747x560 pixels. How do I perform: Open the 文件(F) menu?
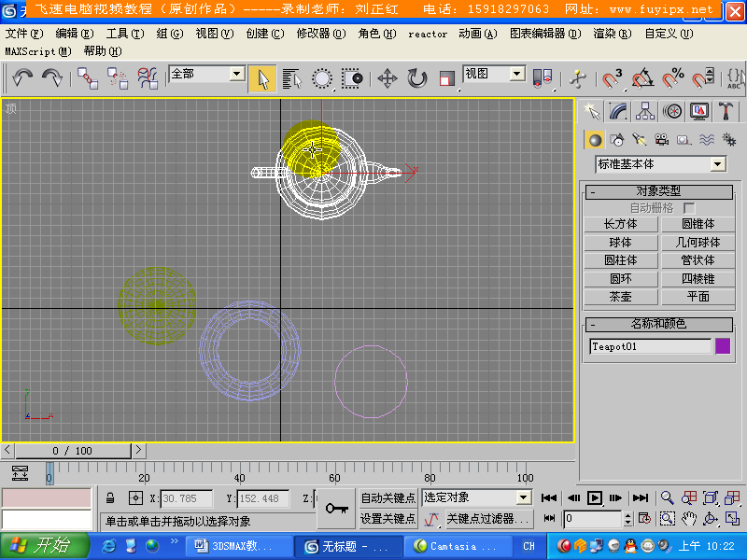pos(24,34)
